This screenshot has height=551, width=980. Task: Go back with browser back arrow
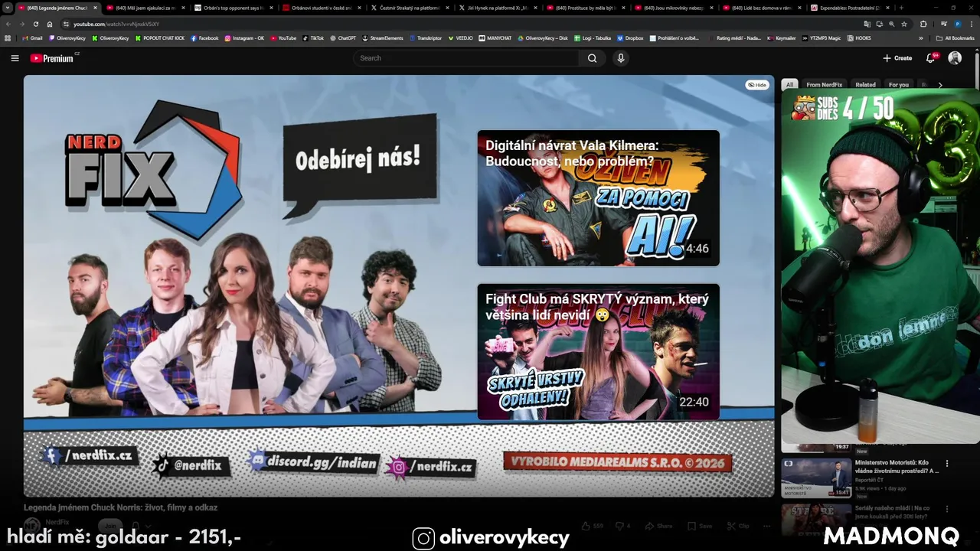coord(8,24)
